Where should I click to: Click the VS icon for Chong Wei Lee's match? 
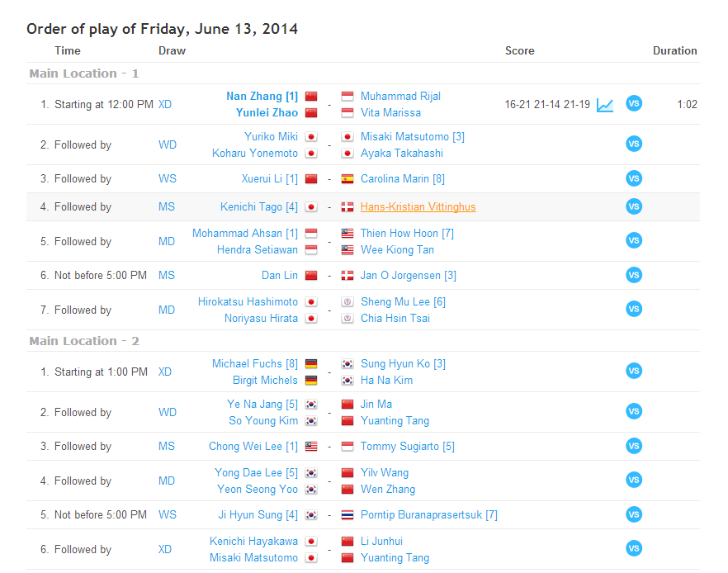pyautogui.click(x=634, y=446)
